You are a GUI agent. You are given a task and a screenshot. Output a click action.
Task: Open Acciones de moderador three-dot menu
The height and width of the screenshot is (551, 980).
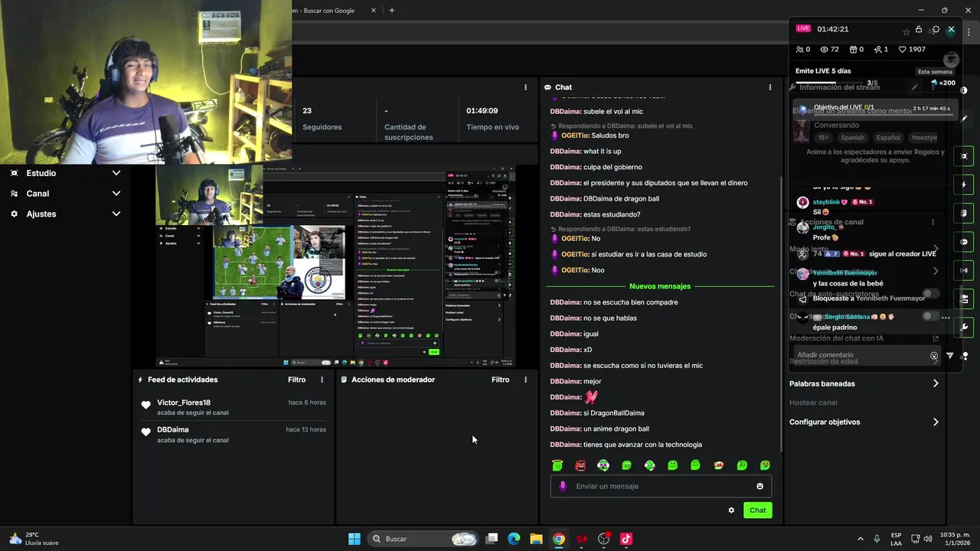coord(525,380)
